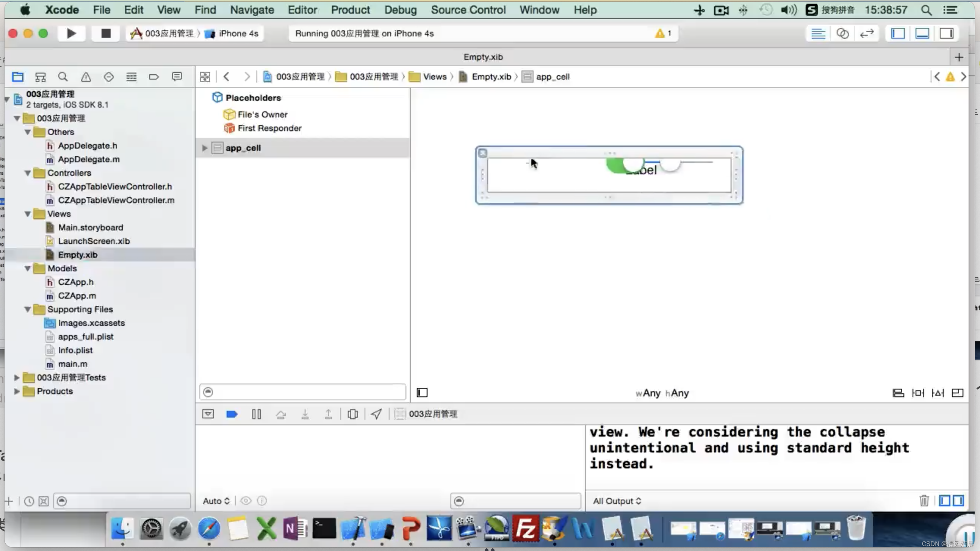This screenshot has height=551, width=980.
Task: Click the document outline filter field
Action: [303, 392]
